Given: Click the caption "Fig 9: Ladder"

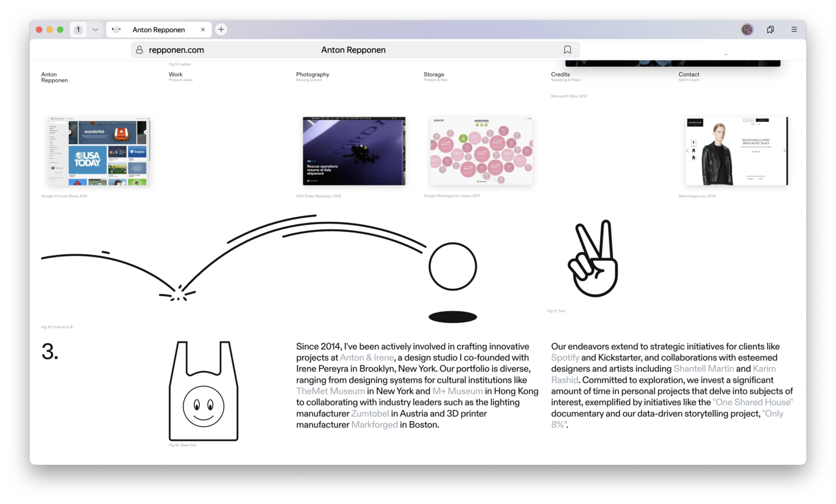Looking at the screenshot, I should (x=180, y=64).
